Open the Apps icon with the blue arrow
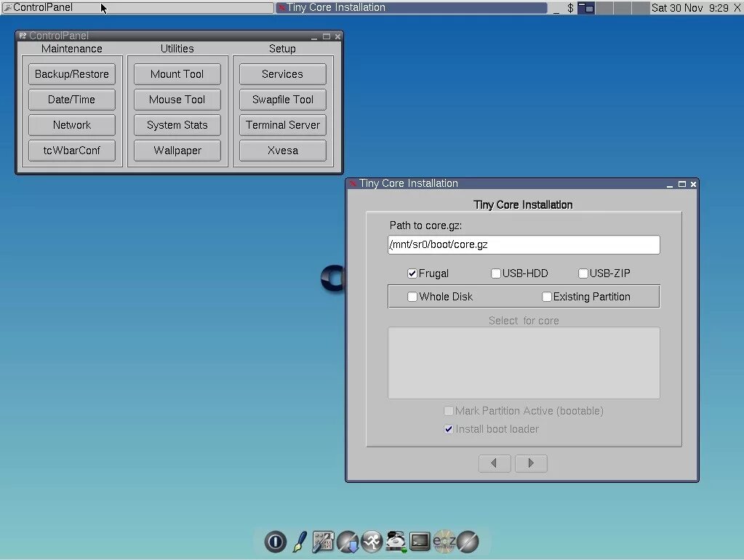744x560 pixels. [x=348, y=542]
